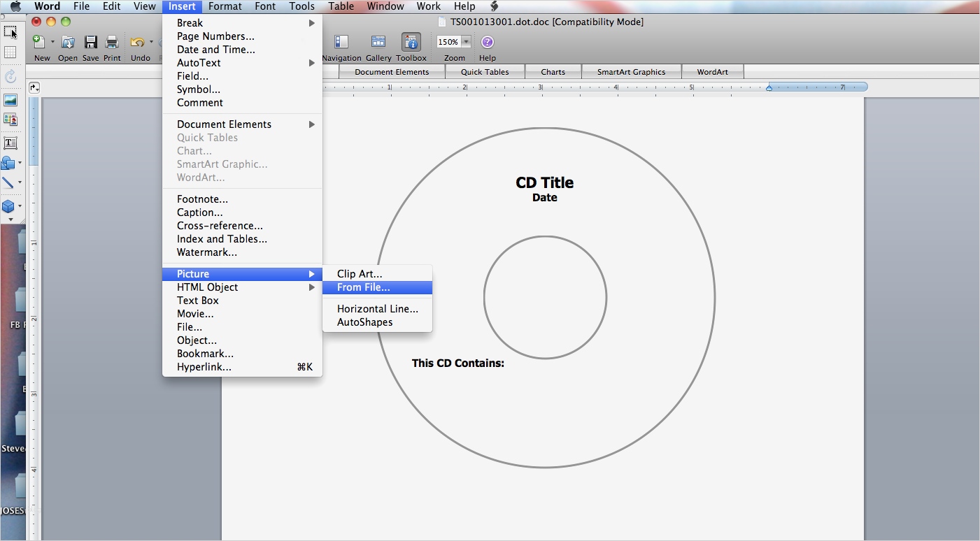Choose From File... in Picture submenu
The height and width of the screenshot is (541, 980).
377,287
